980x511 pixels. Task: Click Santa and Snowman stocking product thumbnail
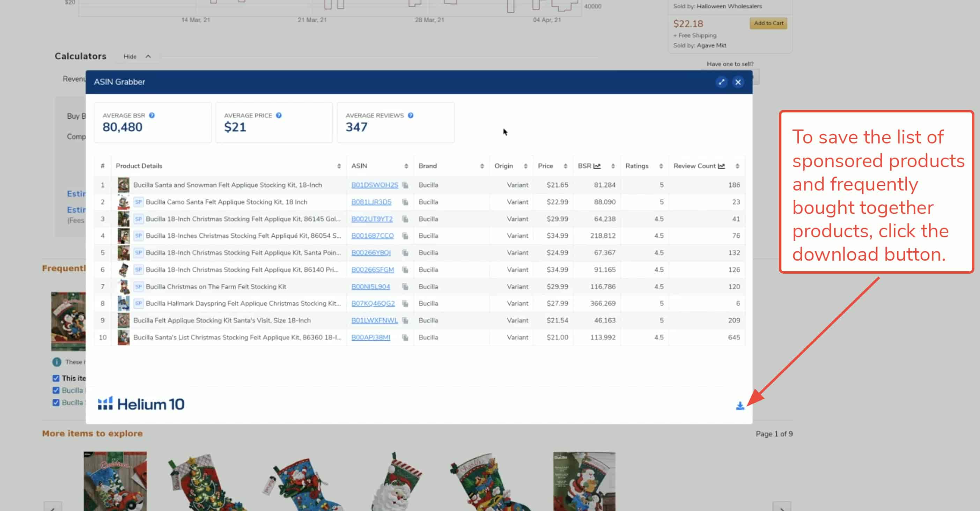[123, 185]
